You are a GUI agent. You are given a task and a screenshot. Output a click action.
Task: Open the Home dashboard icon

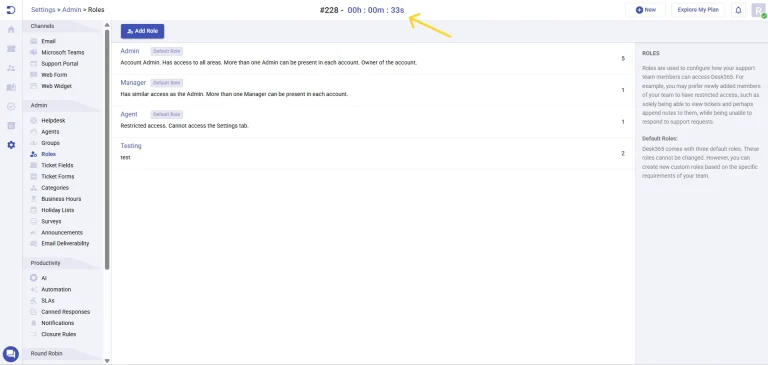(11, 29)
